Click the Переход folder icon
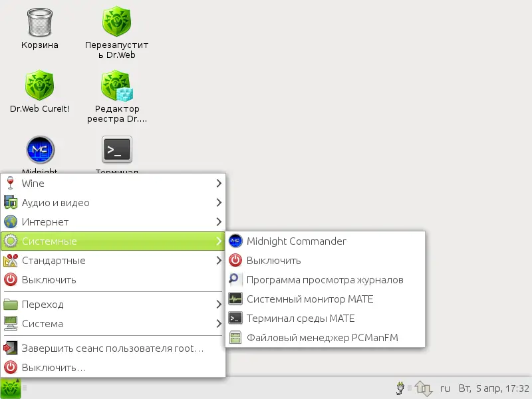532x399 pixels. click(x=11, y=305)
